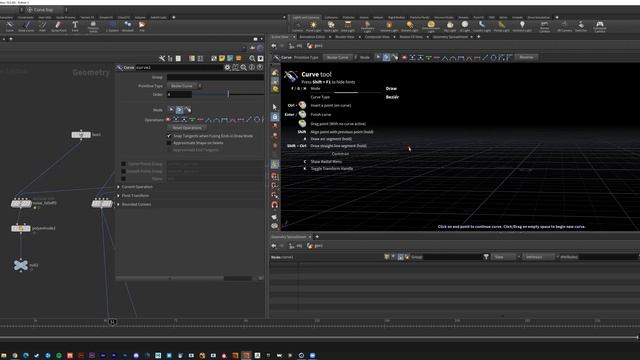640x360 pixels.
Task: Add a new pane tab next to Geometry Spreadsheet
Action: 317,237
